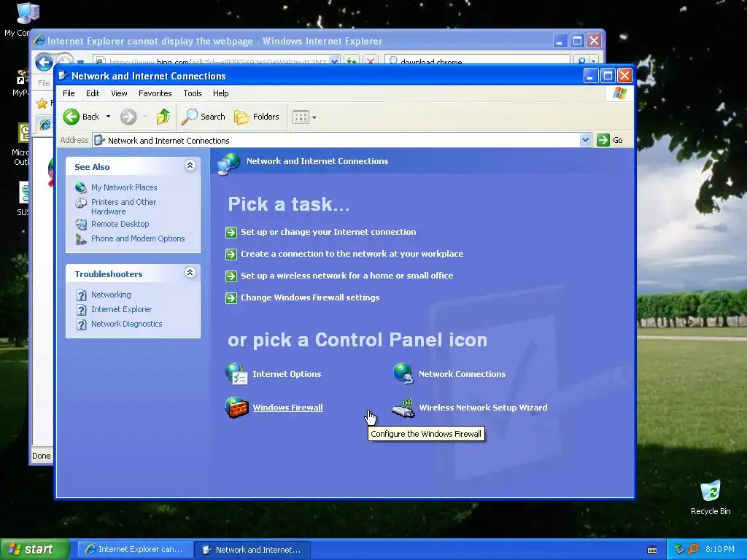The height and width of the screenshot is (560, 747).
Task: Open the Help menu
Action: pyautogui.click(x=220, y=93)
